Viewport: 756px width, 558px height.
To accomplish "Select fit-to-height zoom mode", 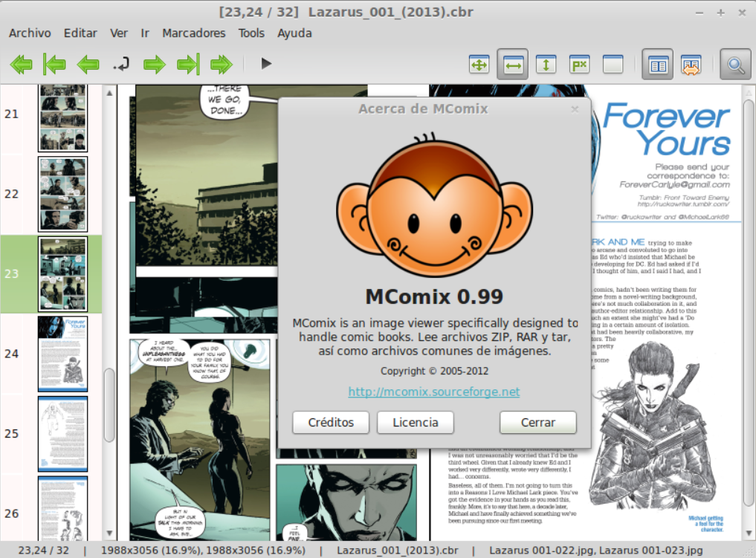I will pyautogui.click(x=546, y=64).
